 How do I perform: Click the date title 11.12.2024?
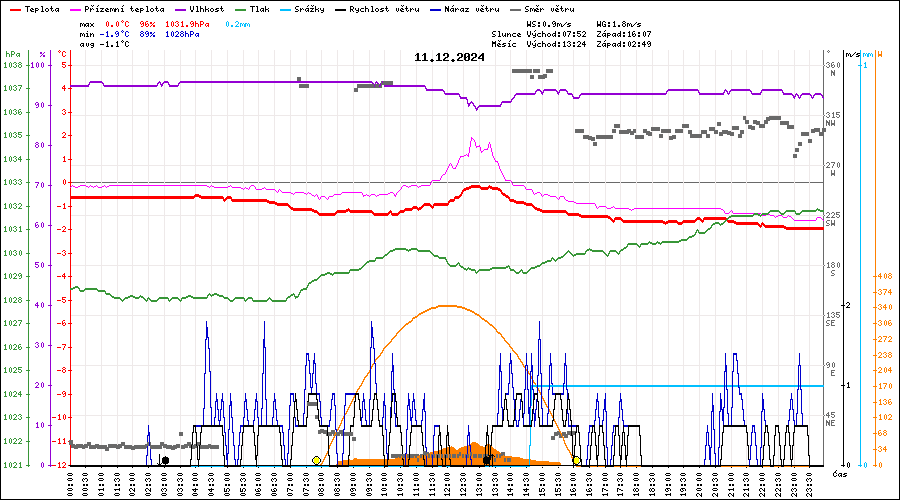[449, 57]
